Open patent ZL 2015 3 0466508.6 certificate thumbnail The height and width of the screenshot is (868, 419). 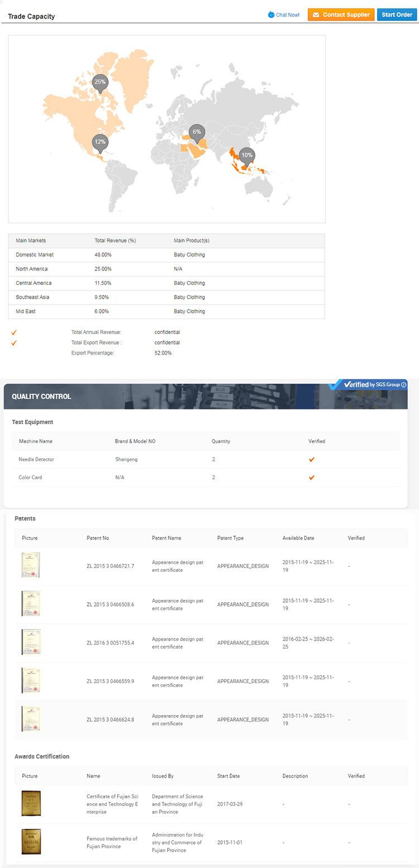point(31,604)
